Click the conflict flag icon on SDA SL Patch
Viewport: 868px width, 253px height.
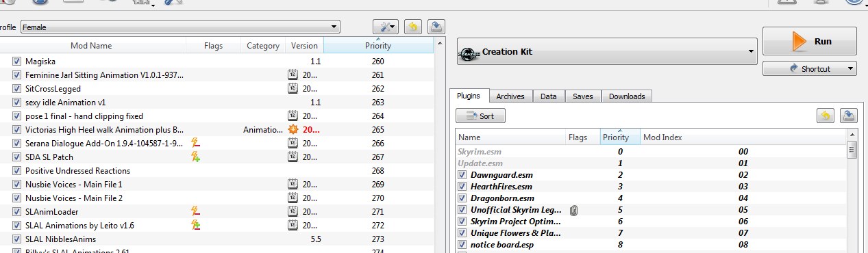tap(195, 157)
